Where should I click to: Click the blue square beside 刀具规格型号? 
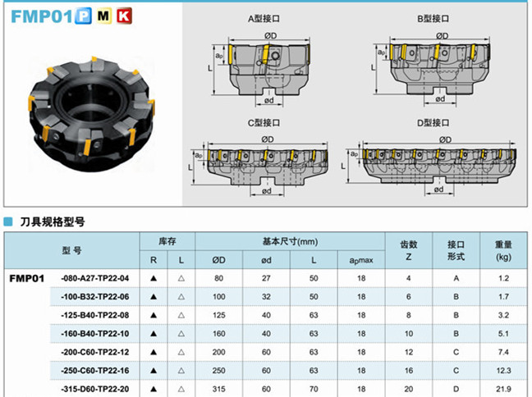click(8, 221)
